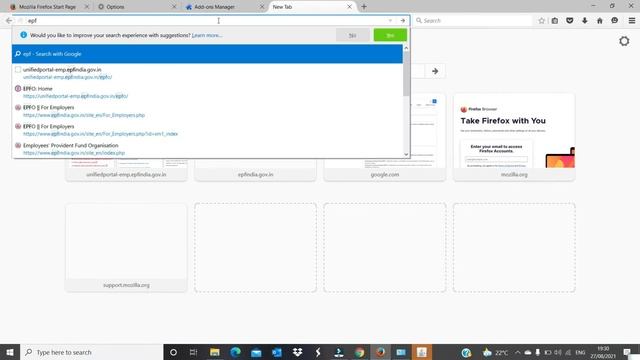Viewport: 640px width, 360px height.
Task: Open the Pocket shield icon
Action: click(570, 20)
